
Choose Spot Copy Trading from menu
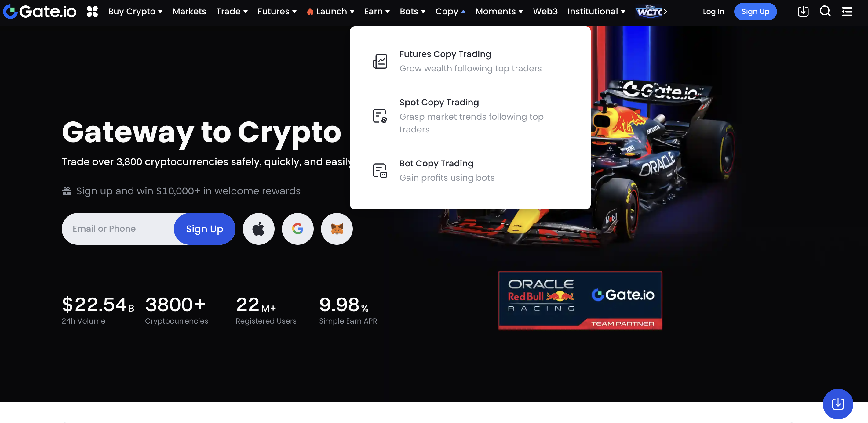470,116
